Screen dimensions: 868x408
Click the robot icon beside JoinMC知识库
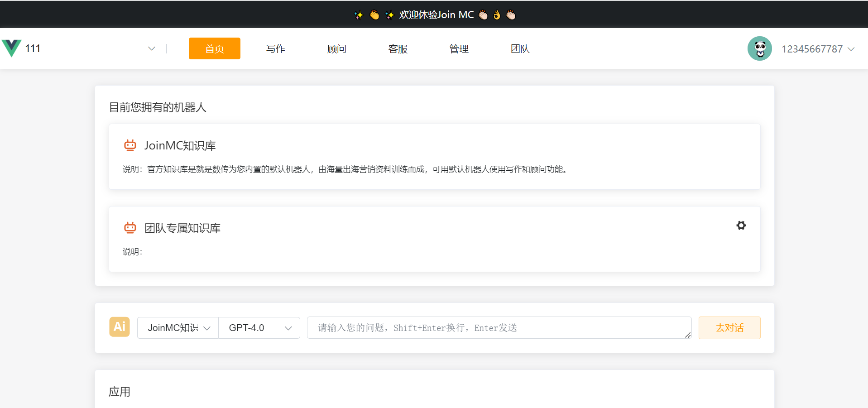(x=130, y=145)
